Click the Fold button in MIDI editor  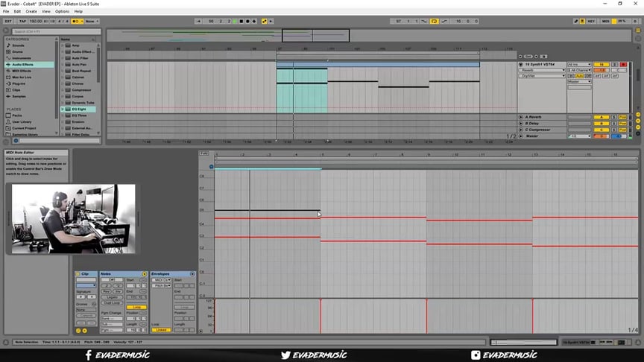203,153
